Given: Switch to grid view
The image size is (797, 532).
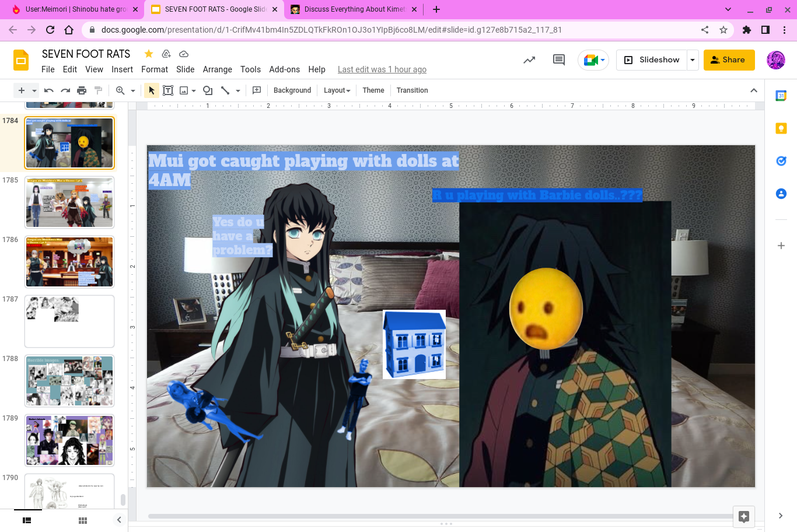Looking at the screenshot, I should point(83,520).
